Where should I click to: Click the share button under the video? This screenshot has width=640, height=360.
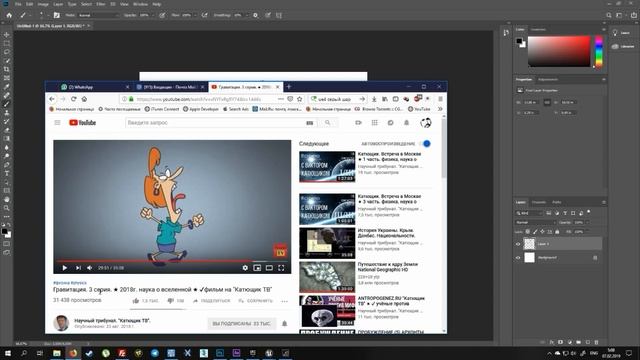tap(212, 301)
